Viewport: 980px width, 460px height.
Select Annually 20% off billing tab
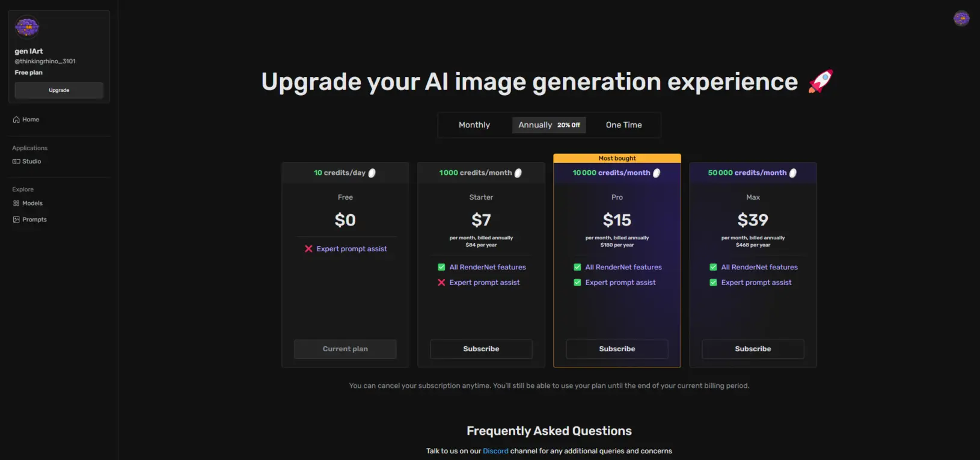549,125
